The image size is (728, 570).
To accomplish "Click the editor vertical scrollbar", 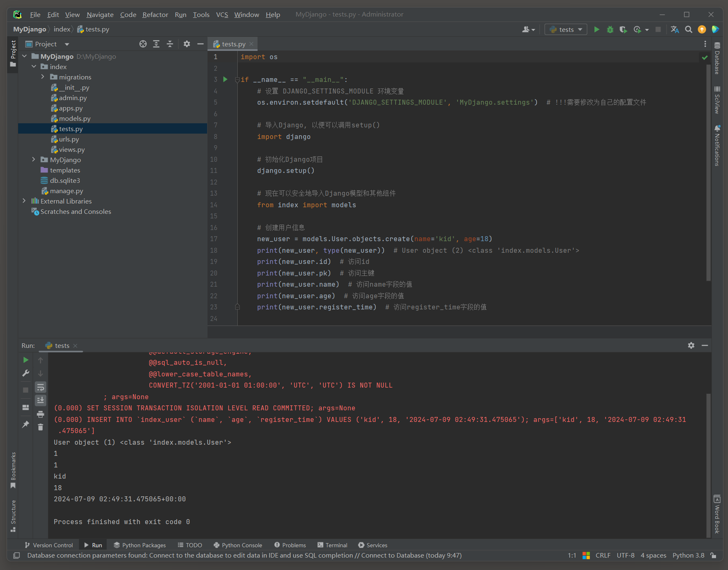I will click(709, 174).
